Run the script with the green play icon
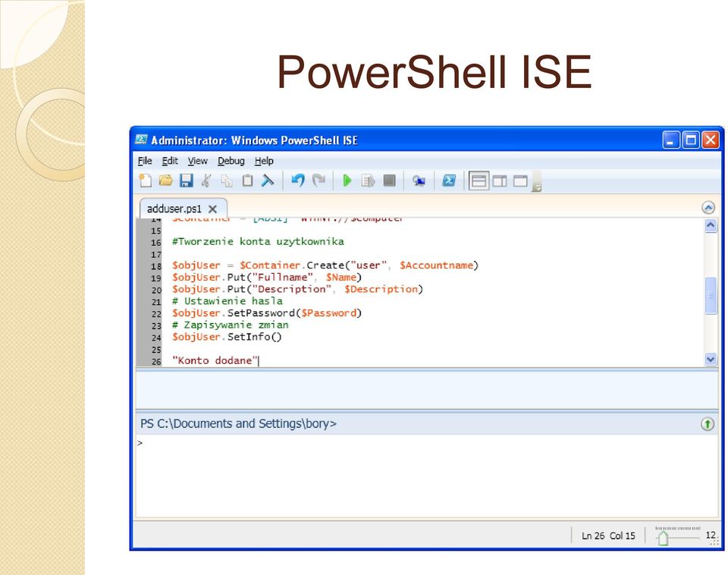The image size is (728, 575). [x=347, y=181]
